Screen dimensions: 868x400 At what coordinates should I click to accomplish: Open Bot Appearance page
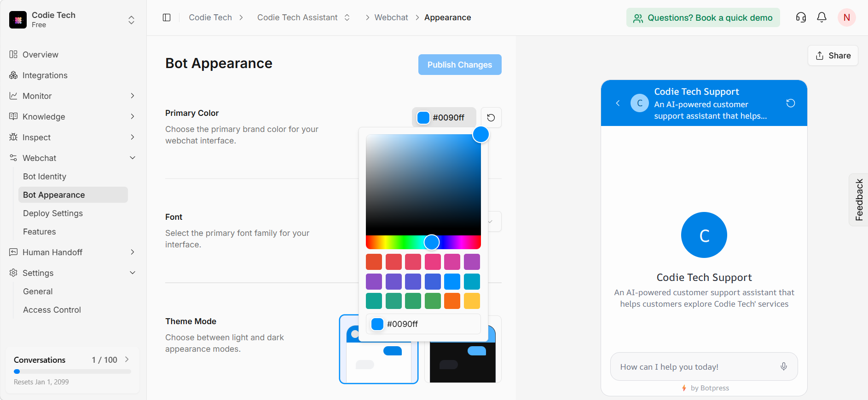coord(73,194)
